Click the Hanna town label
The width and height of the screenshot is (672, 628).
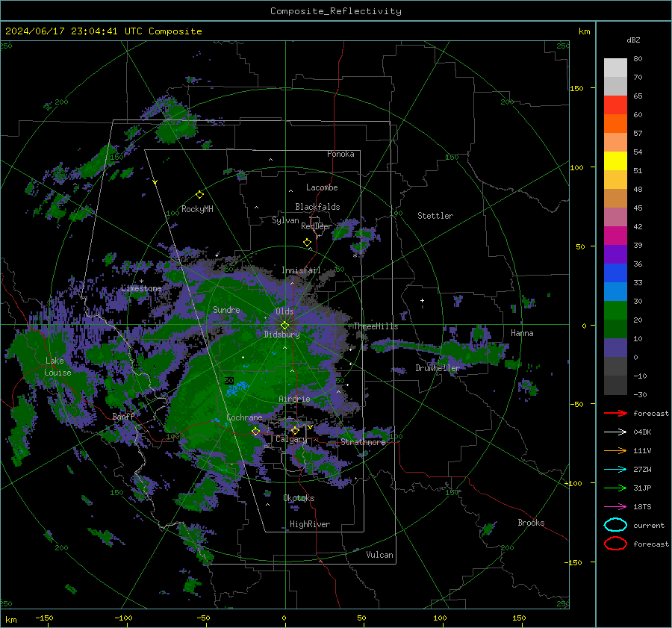[522, 333]
